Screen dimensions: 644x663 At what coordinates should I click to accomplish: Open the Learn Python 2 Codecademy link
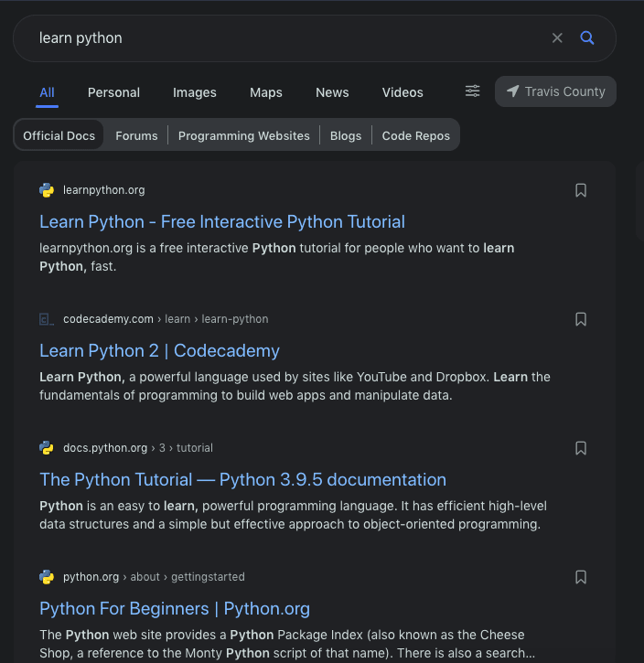pyautogui.click(x=159, y=351)
